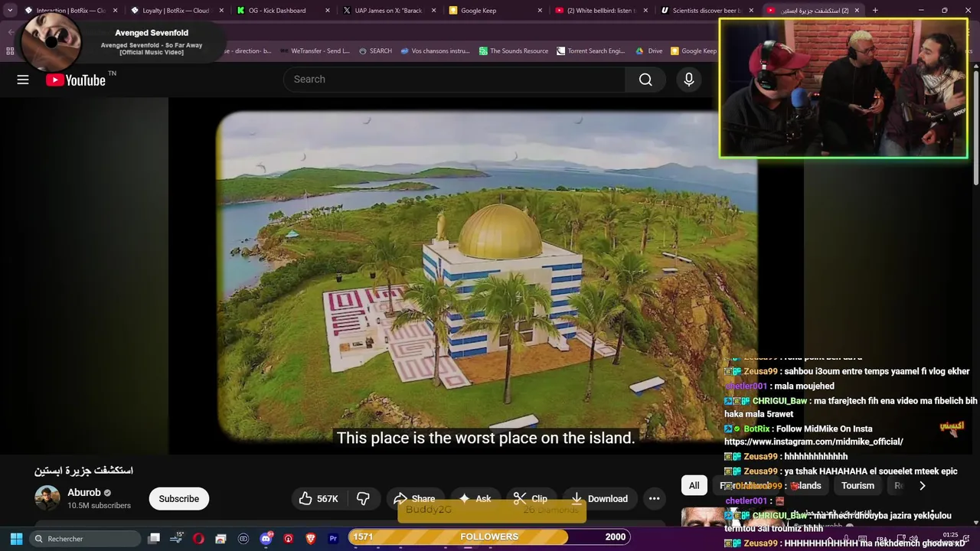Screen dimensions: 980x551
Task: Start voice search with microphone icon
Action: pyautogui.click(x=689, y=80)
